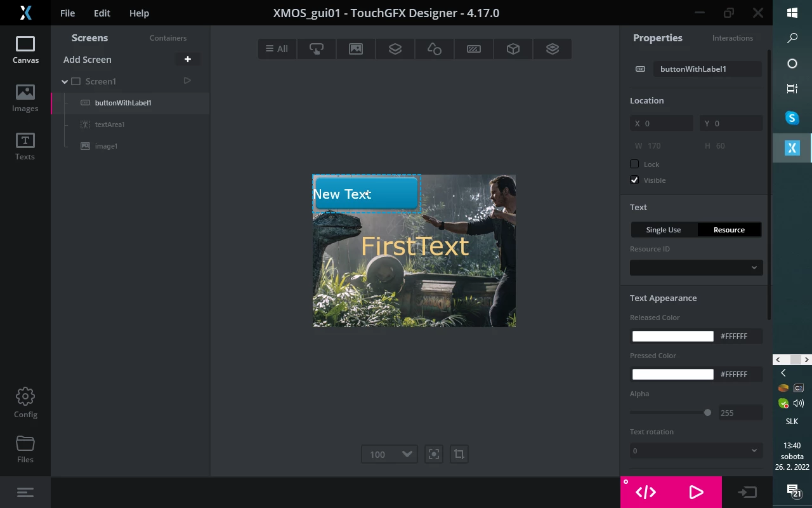Click the Pressed Color hex value field

click(740, 374)
